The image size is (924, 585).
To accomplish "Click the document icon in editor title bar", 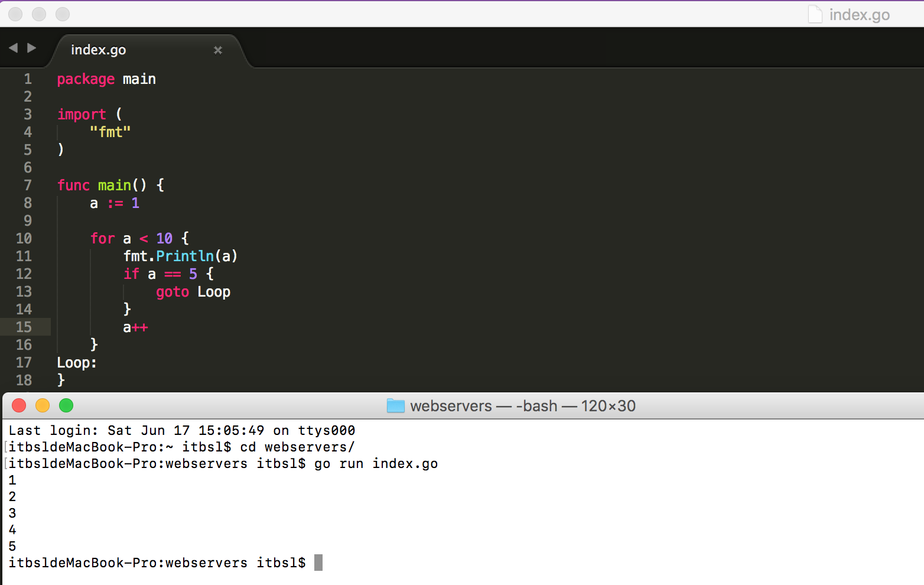I will [815, 14].
